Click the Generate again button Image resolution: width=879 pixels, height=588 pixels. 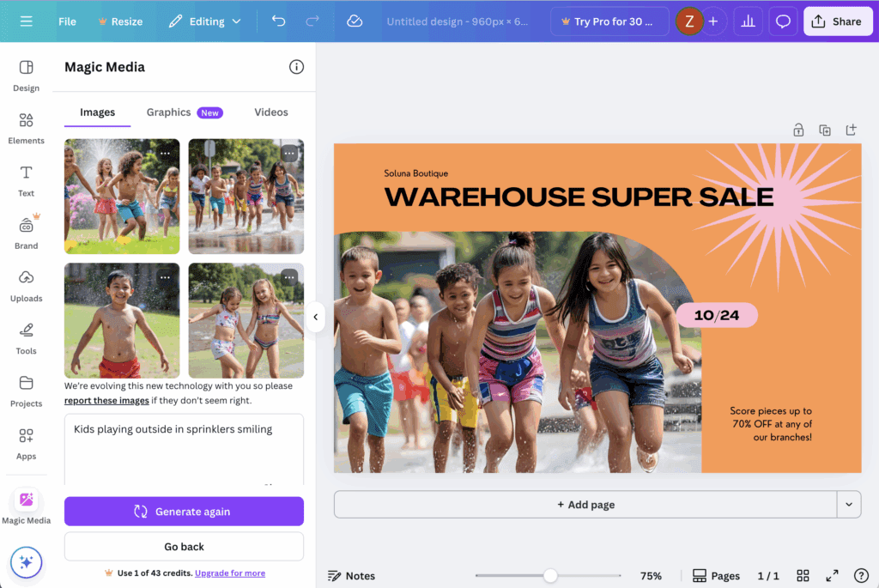[x=184, y=512]
